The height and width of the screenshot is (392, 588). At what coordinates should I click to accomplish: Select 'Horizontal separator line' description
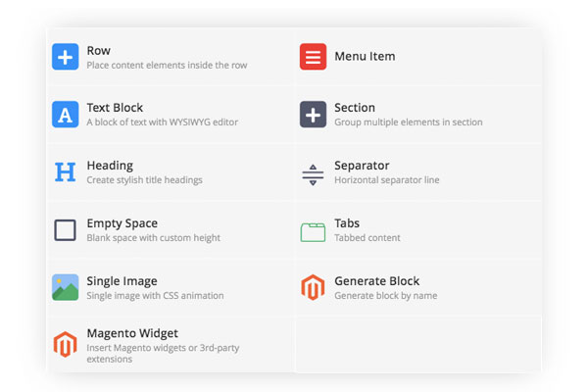pos(387,180)
